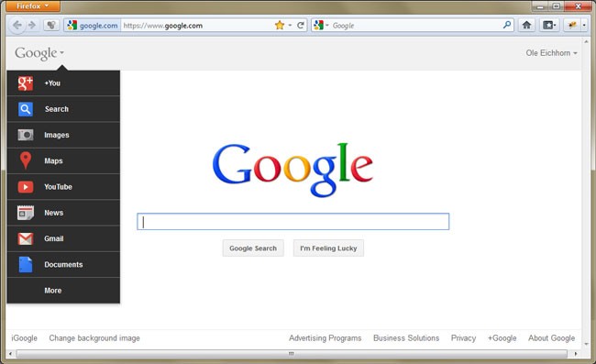Select Search in the Google menu
The image size is (596, 364).
[x=63, y=109]
